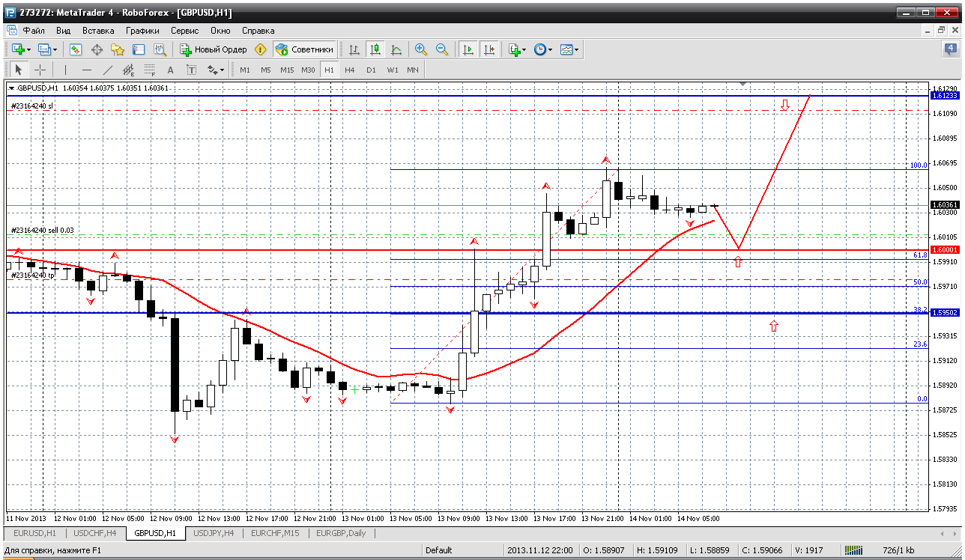Select the M5 timeframe button

point(266,70)
